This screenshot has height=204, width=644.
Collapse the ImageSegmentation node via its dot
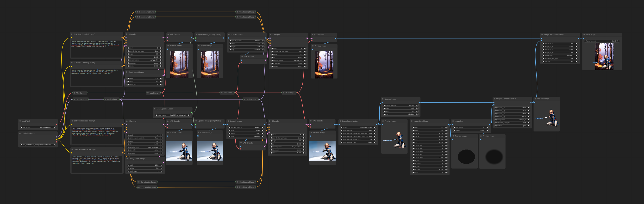(340, 121)
